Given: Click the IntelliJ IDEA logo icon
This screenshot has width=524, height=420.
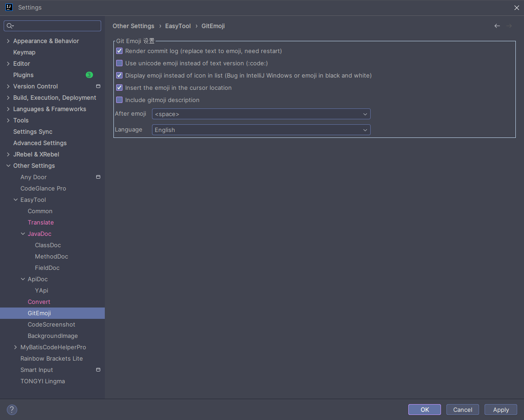Looking at the screenshot, I should [9, 7].
